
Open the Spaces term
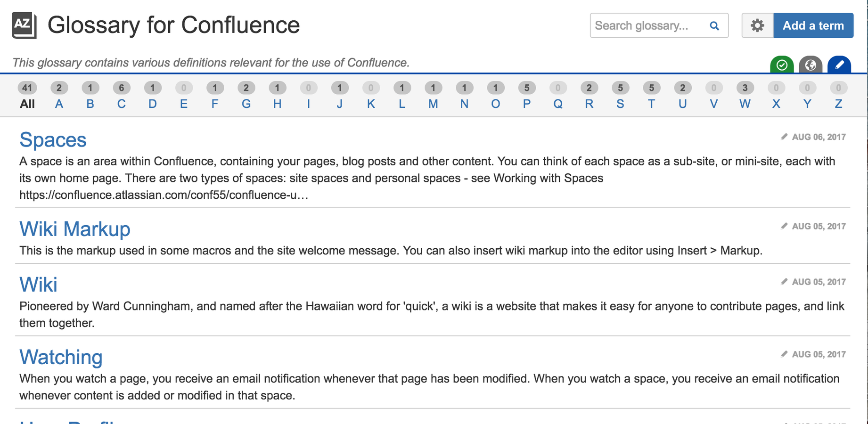[53, 140]
